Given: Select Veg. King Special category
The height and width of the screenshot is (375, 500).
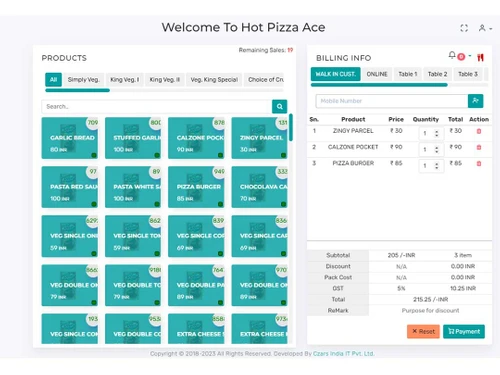Looking at the screenshot, I should [x=214, y=79].
